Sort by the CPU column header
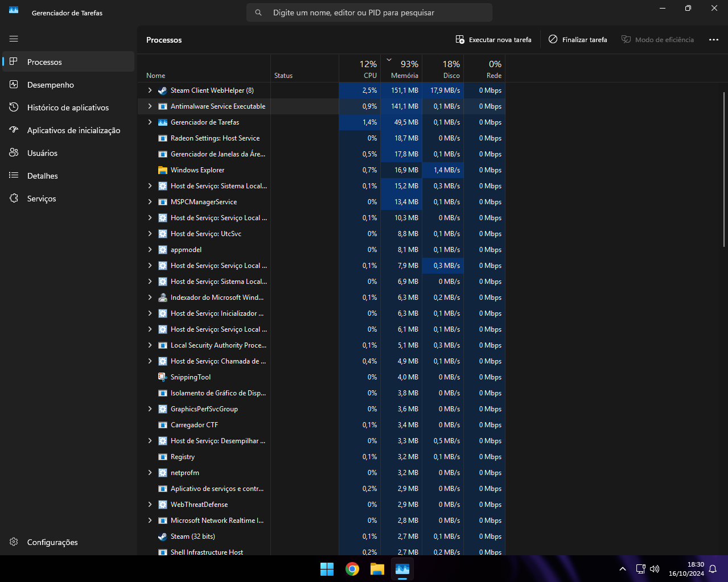This screenshot has width=728, height=582. pos(360,68)
